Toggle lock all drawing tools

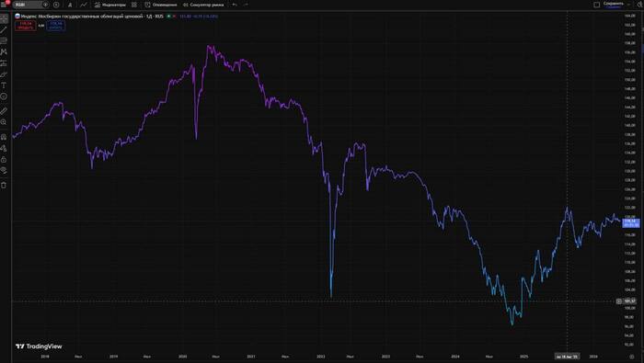[x=4, y=159]
